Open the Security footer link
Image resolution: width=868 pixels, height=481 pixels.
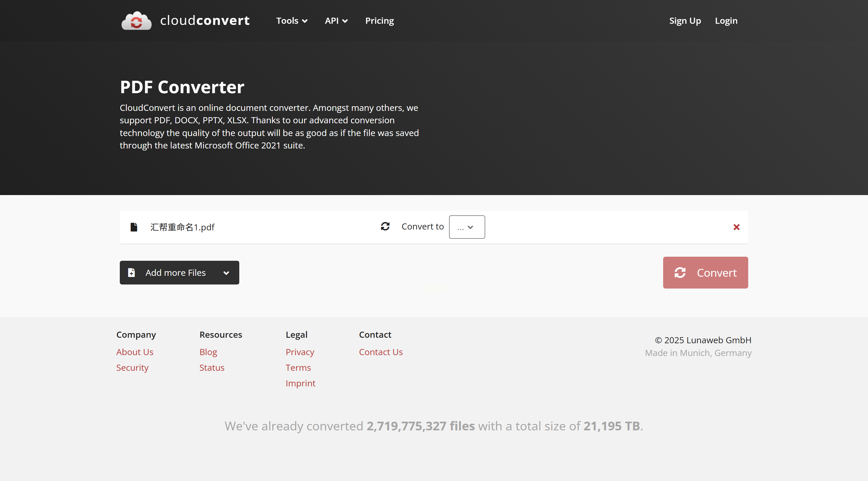tap(132, 368)
